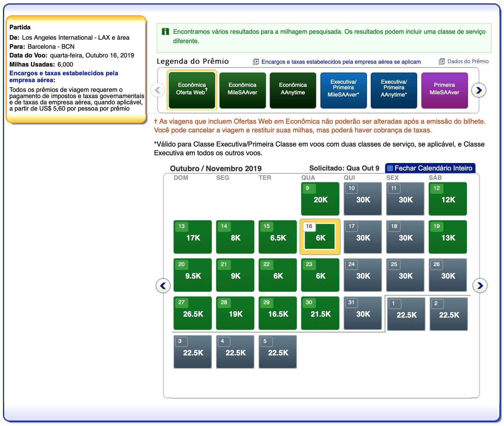
Task: Choose October 20 for 9.5K miles
Action: point(193,275)
